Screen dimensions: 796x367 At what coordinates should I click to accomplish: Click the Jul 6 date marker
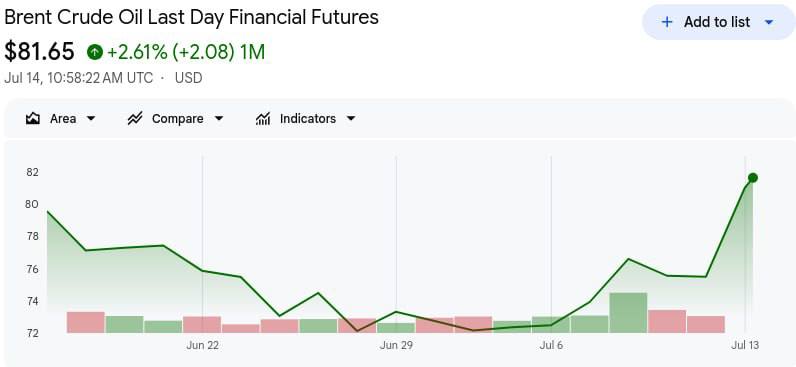tap(551, 346)
